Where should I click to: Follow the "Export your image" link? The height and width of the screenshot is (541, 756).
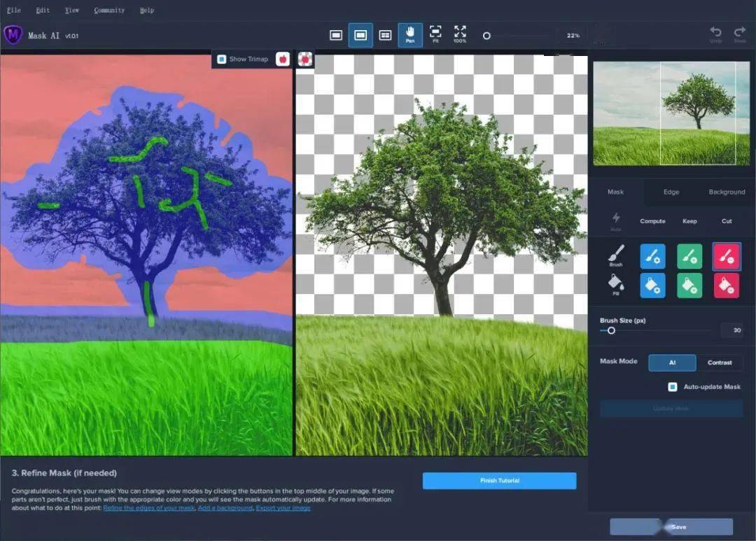pos(283,507)
